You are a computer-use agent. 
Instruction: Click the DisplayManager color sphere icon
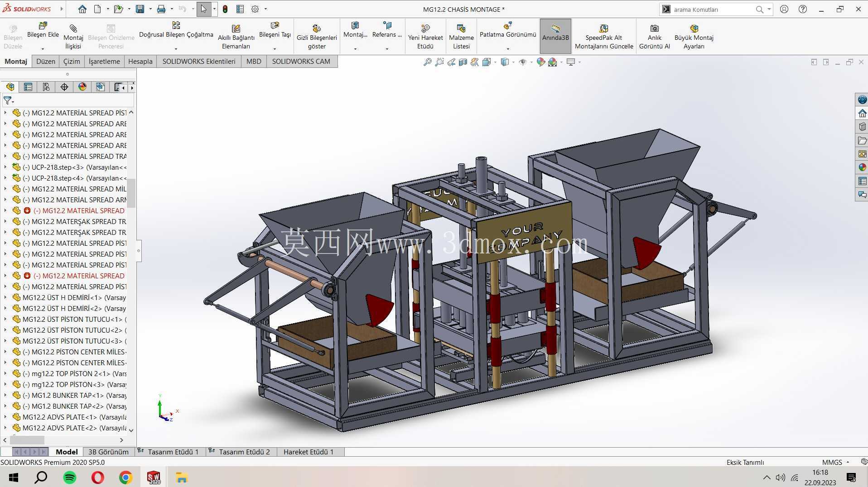(x=82, y=87)
